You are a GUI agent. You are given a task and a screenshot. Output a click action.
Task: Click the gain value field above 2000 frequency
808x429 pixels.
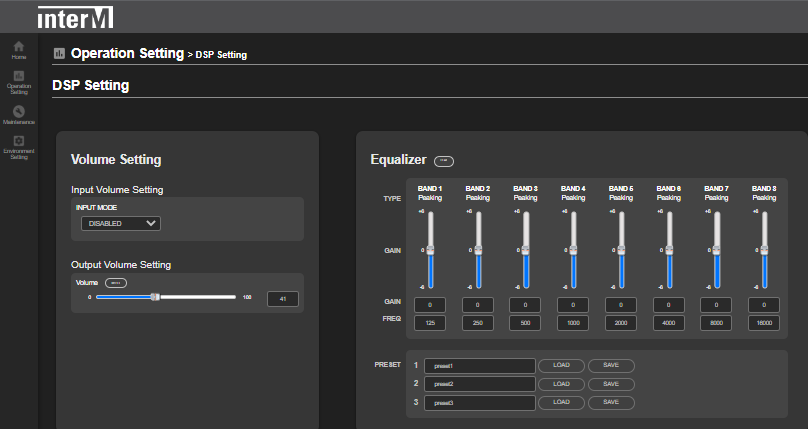621,305
